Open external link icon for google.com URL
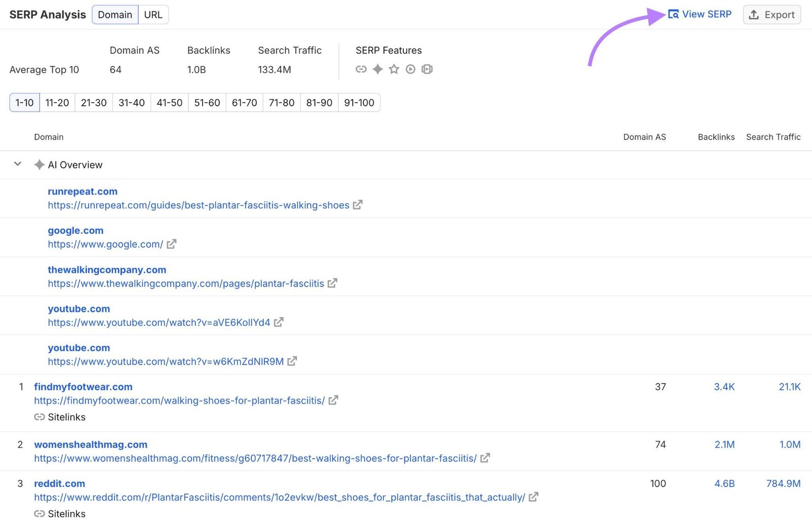The image size is (812, 527). coord(172,244)
